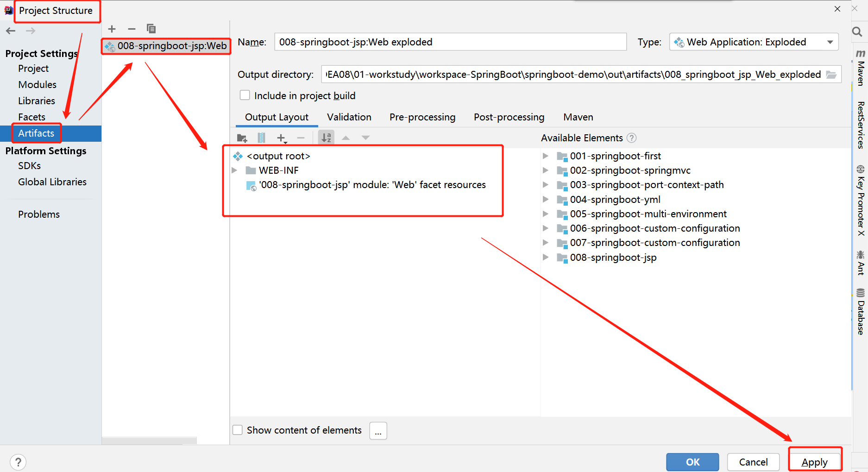Toggle sort elements by names and types
Viewport: 868px width, 472px height.
click(x=327, y=138)
